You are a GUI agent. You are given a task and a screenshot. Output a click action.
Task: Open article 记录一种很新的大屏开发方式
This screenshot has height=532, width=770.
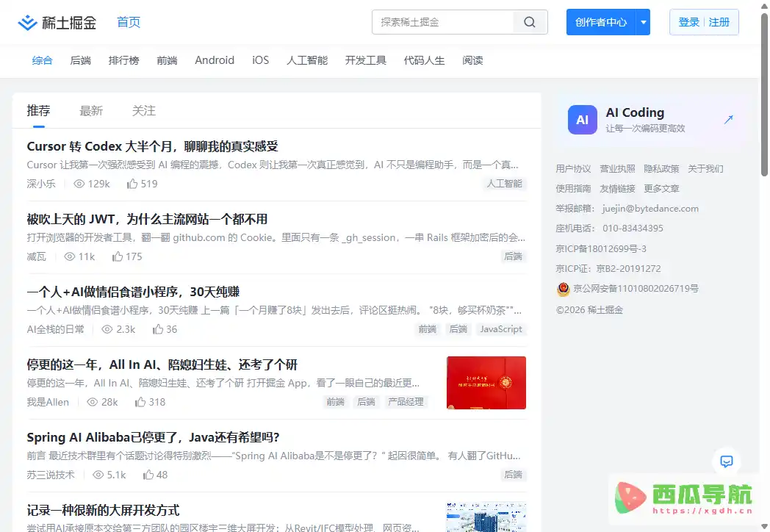[x=103, y=510]
